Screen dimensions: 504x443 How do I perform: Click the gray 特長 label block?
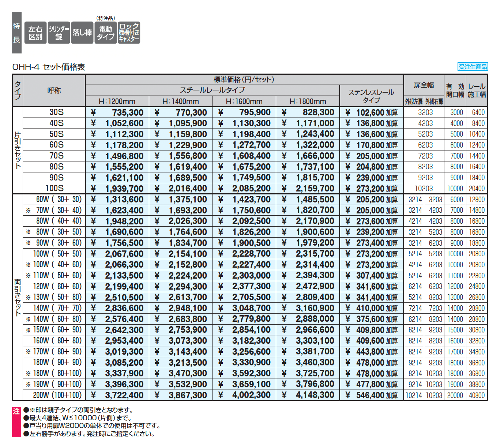pos(16,33)
